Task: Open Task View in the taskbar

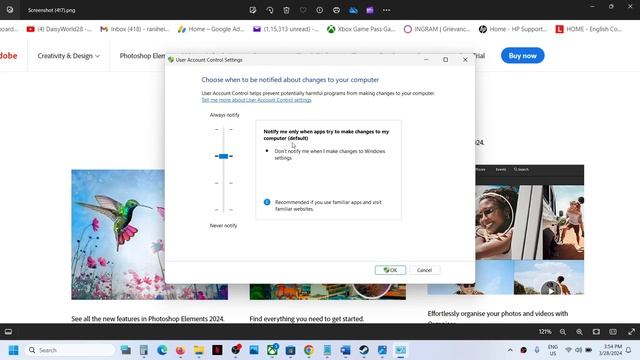Action: (126, 350)
